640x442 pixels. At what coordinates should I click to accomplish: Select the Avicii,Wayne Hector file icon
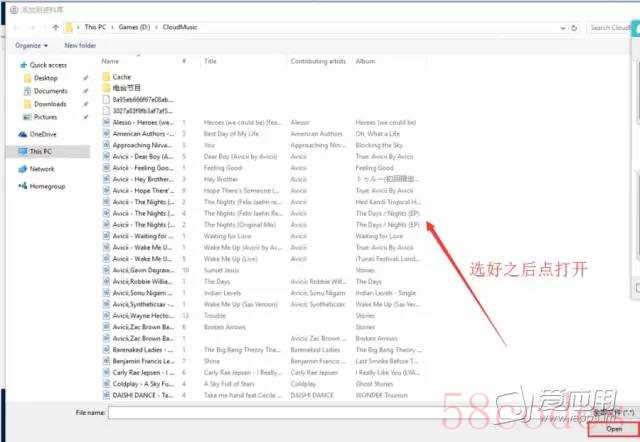pos(107,316)
